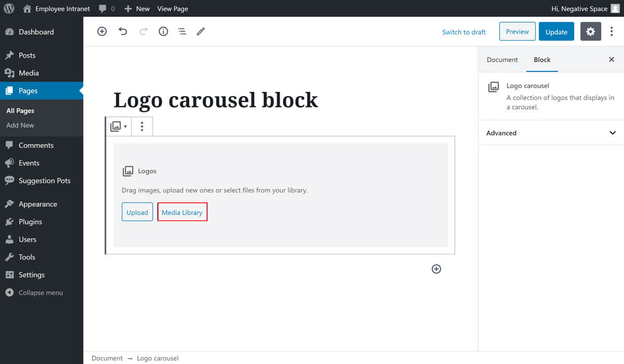This screenshot has height=364, width=624.
Task: Click the WordPress logo in admin bar
Action: coord(9,8)
